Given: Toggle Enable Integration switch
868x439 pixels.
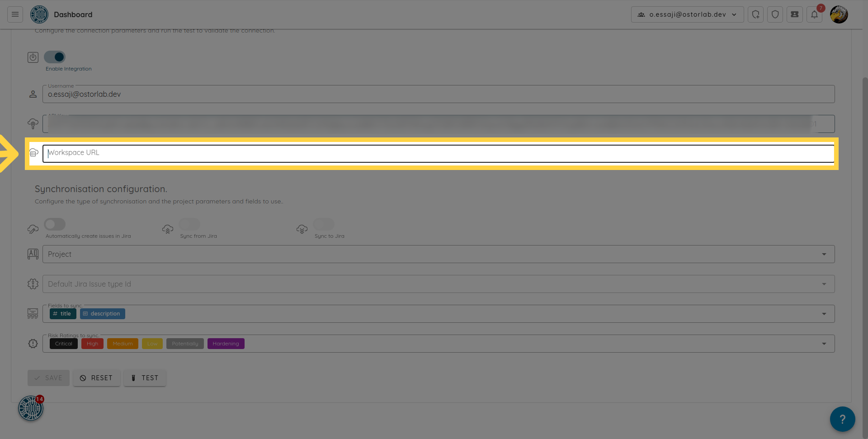Looking at the screenshot, I should click(55, 57).
